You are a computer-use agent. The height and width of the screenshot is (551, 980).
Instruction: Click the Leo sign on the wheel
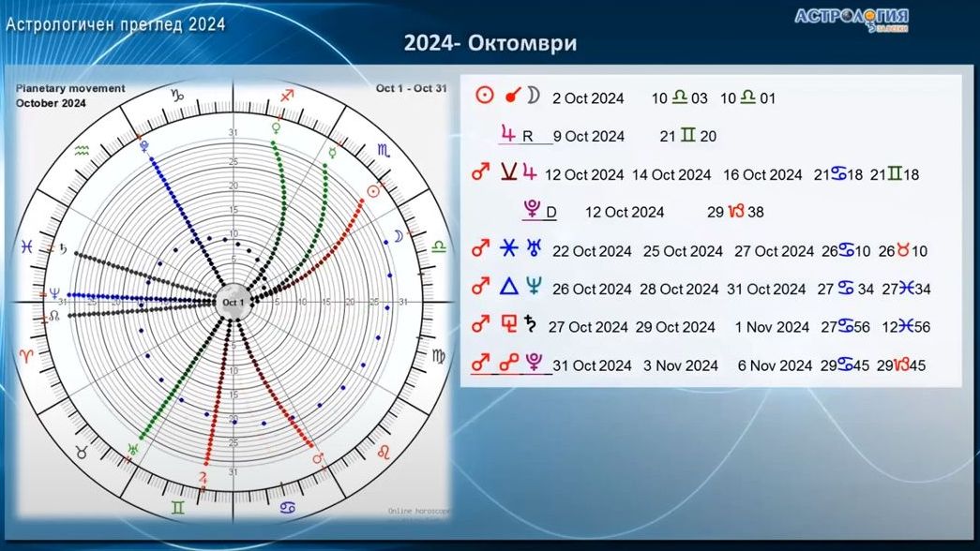tap(384, 452)
